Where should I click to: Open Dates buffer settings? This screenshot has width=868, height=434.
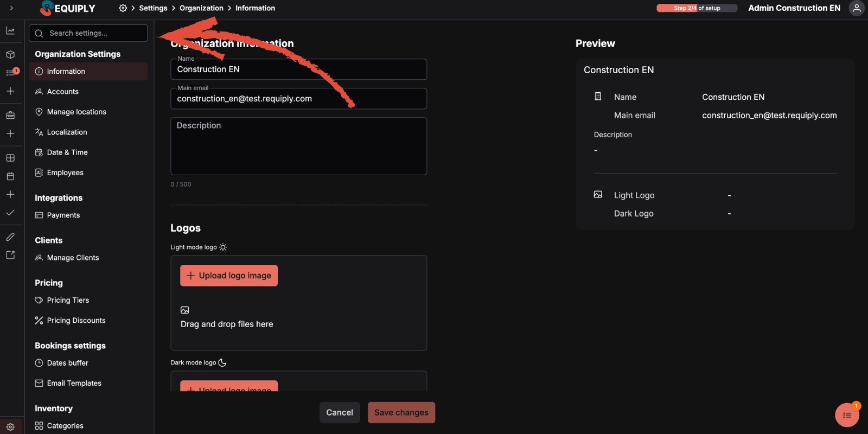coord(88,363)
